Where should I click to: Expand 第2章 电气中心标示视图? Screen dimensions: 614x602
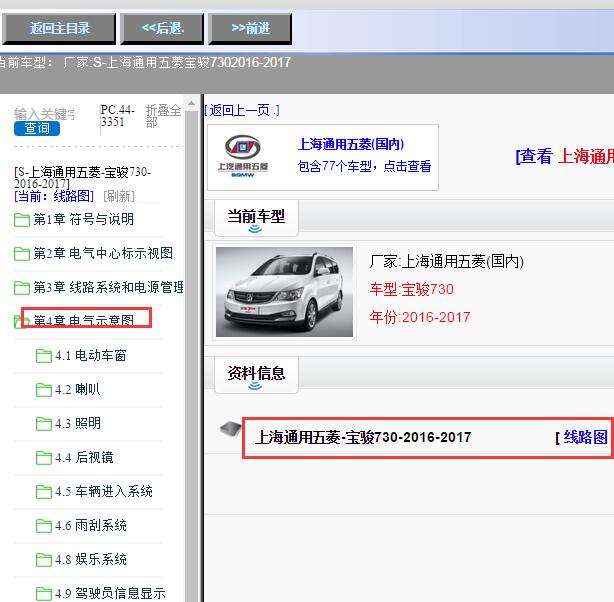coord(103,253)
